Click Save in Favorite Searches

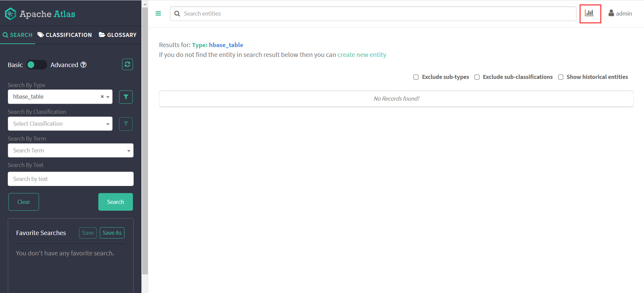[88, 233]
